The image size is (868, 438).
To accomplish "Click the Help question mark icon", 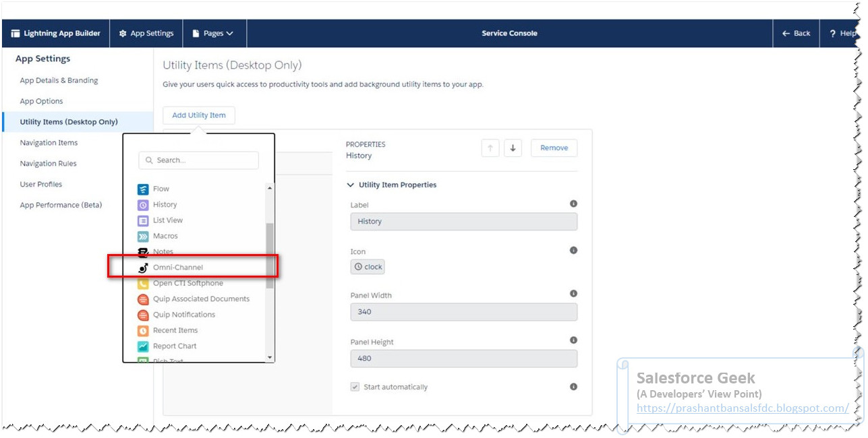I will tap(833, 34).
